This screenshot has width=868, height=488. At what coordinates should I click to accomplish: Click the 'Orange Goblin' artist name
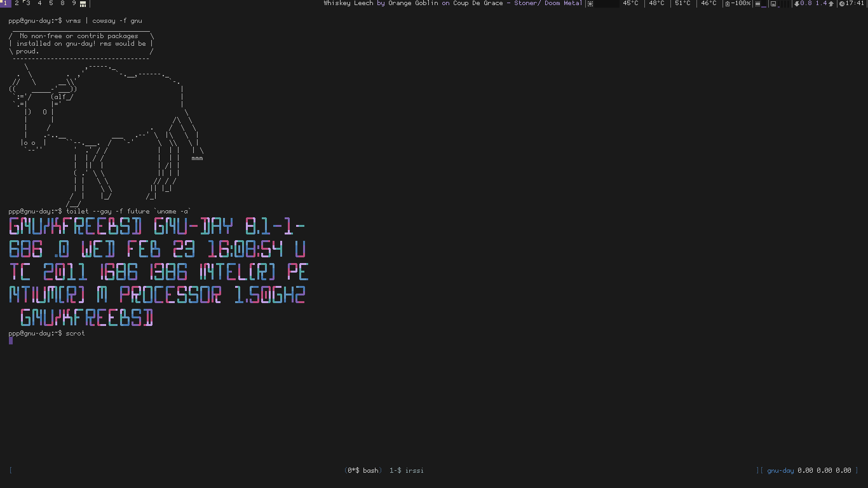point(414,3)
